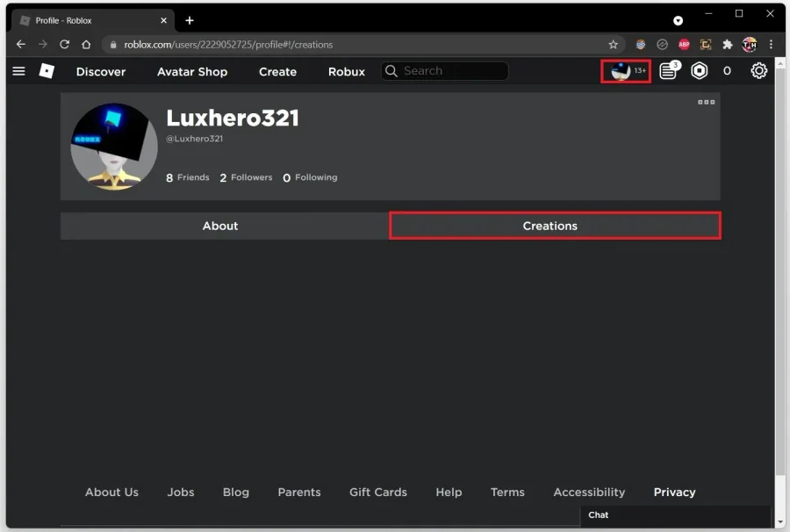This screenshot has width=790, height=532.
Task: Reload the page
Action: pos(64,44)
